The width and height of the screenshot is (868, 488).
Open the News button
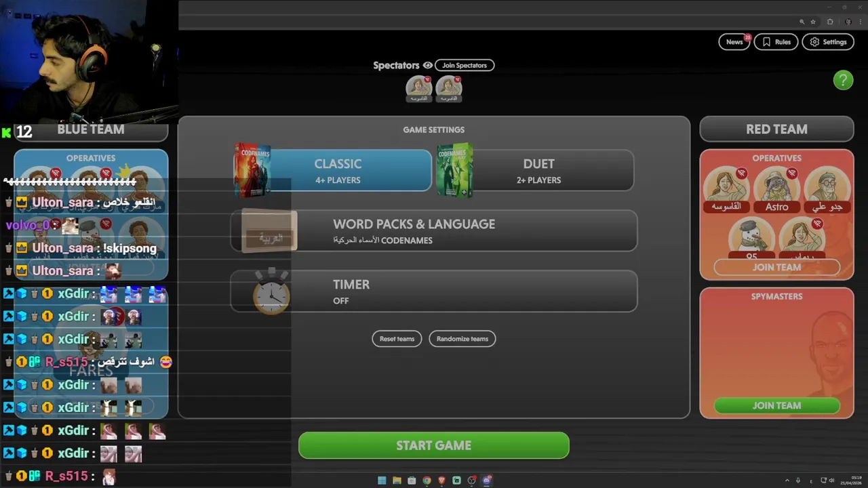coord(734,42)
